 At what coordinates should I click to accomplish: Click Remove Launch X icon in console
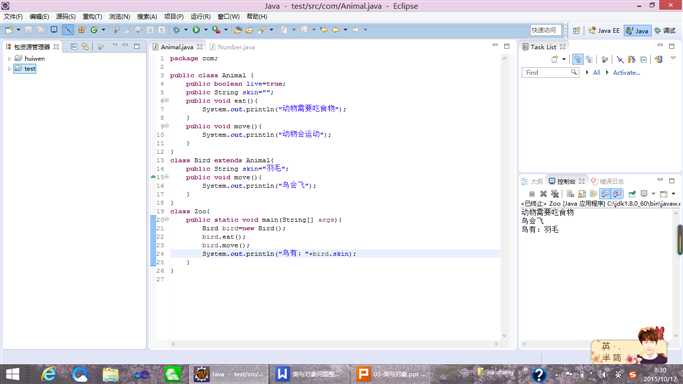(x=543, y=194)
